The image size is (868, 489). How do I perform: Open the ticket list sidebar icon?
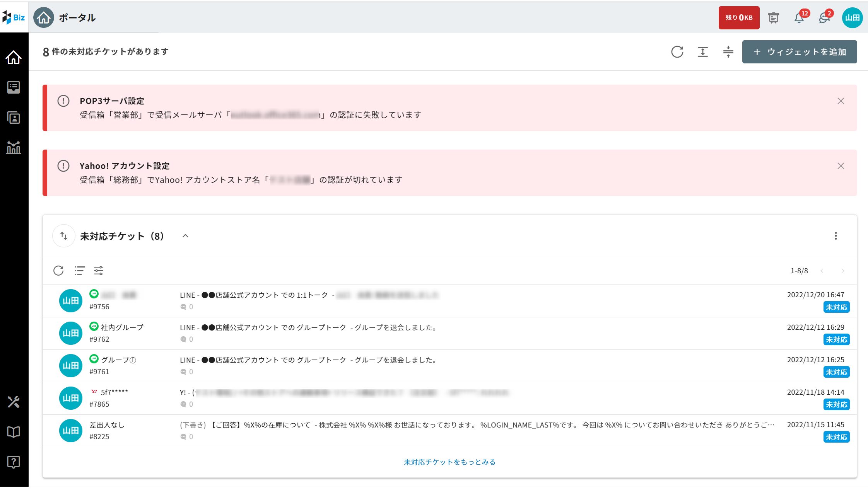[14, 87]
